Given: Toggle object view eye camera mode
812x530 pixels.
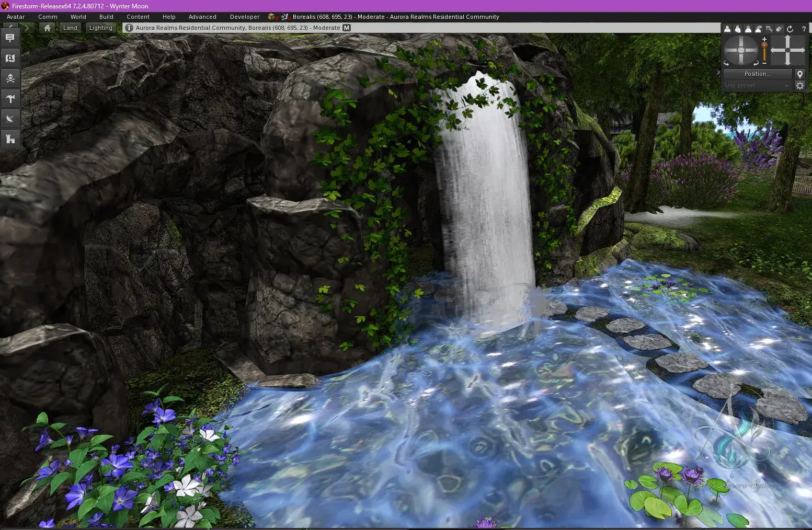Looking at the screenshot, I should (758, 29).
